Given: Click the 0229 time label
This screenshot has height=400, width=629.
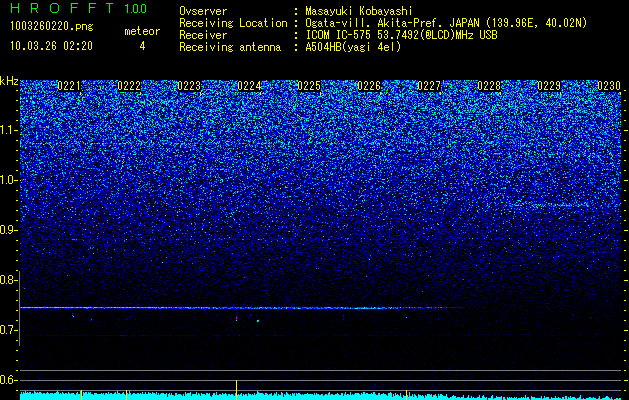Looking at the screenshot, I should click(x=549, y=86).
